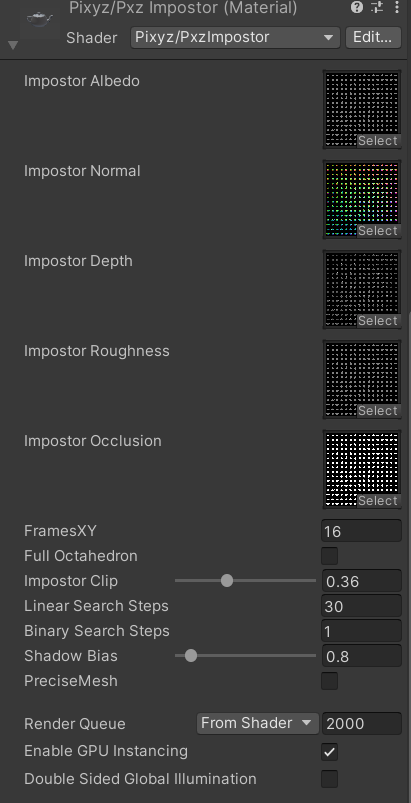Open the material presets sliders icon

click(x=377, y=7)
